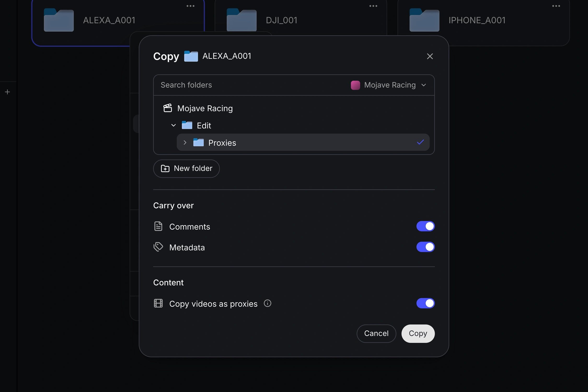Click the Mojave Racing clapperboard project icon
This screenshot has width=588, height=392.
click(x=168, y=108)
